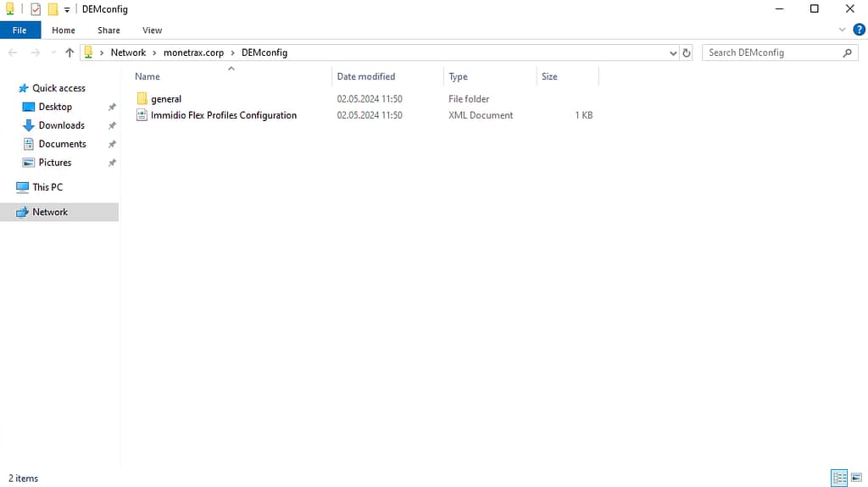The width and height of the screenshot is (868, 487).
Task: Open address bar history dropdown
Action: pyautogui.click(x=673, y=53)
